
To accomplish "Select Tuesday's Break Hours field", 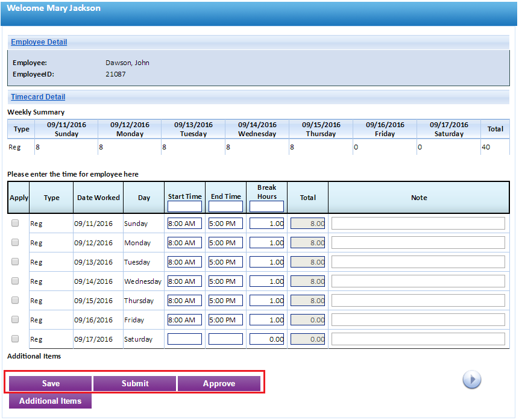I will (x=267, y=262).
